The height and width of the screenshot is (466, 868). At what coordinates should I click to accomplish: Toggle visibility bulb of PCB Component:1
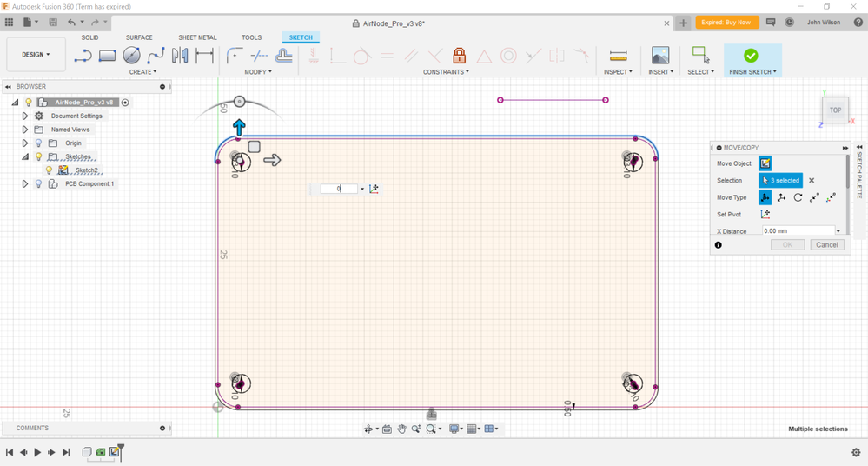click(x=39, y=184)
